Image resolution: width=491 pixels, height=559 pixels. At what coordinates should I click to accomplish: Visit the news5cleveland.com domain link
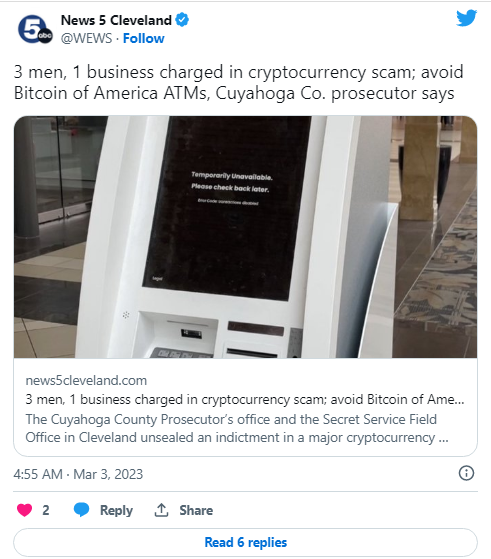coord(86,380)
